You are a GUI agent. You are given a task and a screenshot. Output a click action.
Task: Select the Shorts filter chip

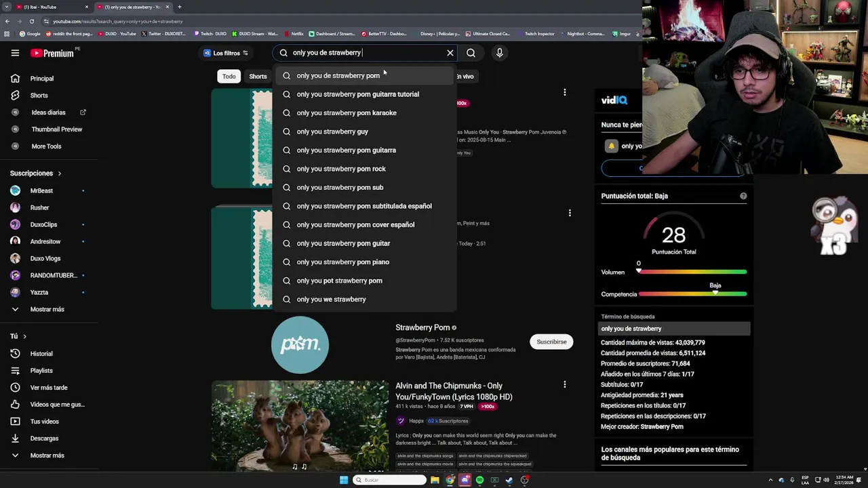pyautogui.click(x=258, y=77)
